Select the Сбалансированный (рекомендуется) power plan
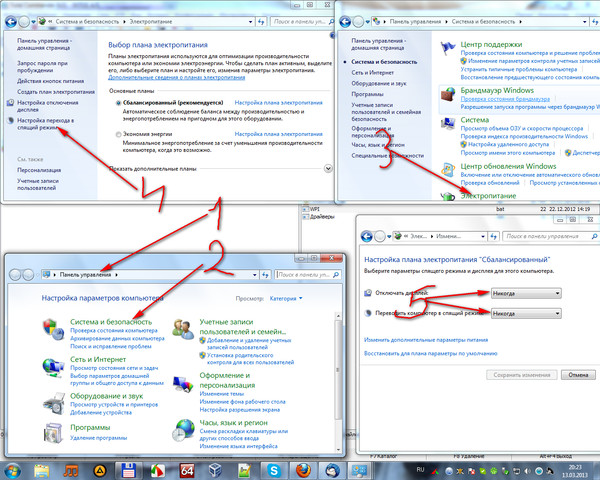The height and width of the screenshot is (480, 600). [119, 103]
